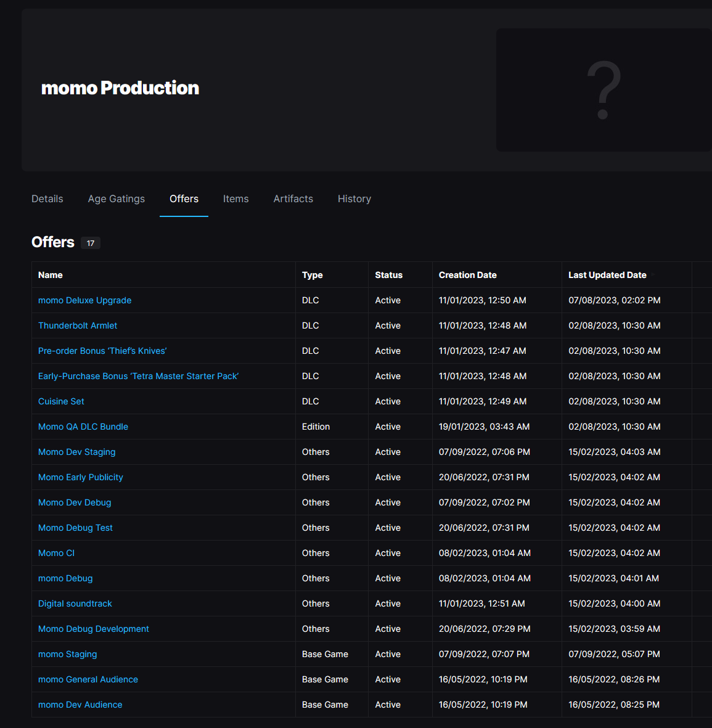The height and width of the screenshot is (728, 712).
Task: Click the Momo CI offer link
Action: pos(56,553)
